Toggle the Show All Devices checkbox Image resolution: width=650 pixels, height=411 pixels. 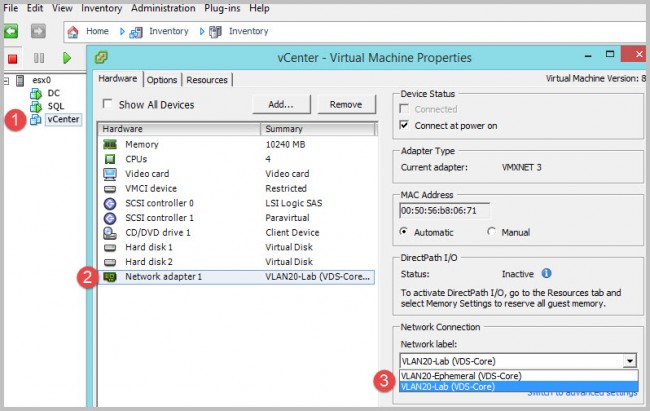pos(107,104)
